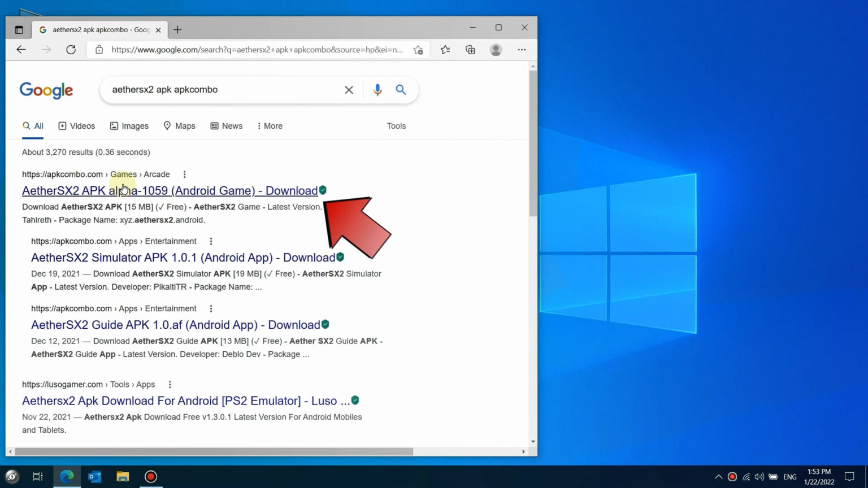Click inside the Google search field
Image resolution: width=868 pixels, height=488 pixels.
click(220, 90)
